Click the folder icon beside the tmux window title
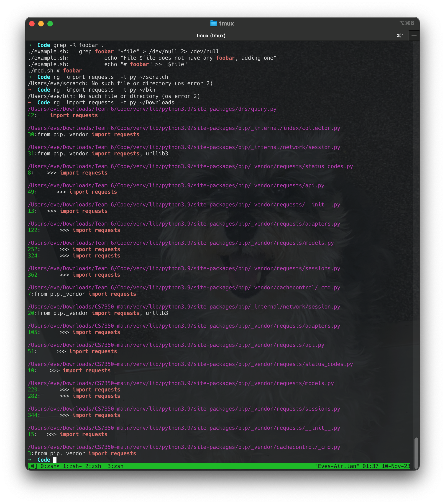The height and width of the screenshot is (504, 445). pos(213,23)
